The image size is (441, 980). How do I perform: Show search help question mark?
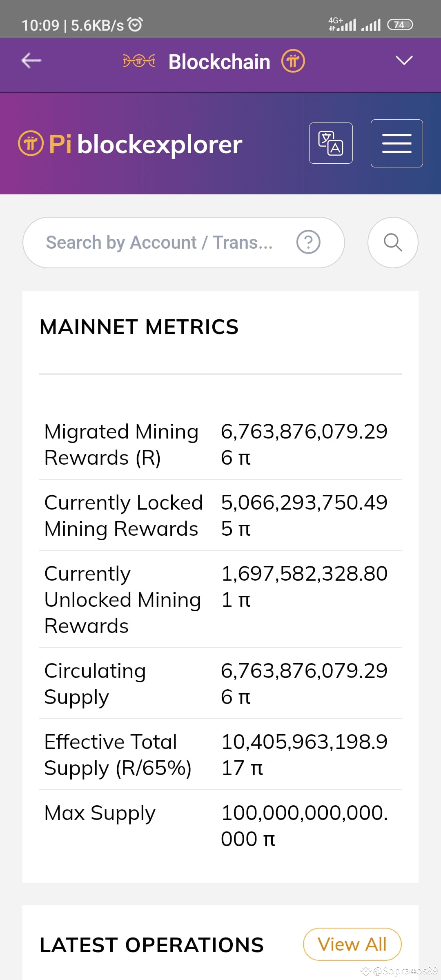308,242
